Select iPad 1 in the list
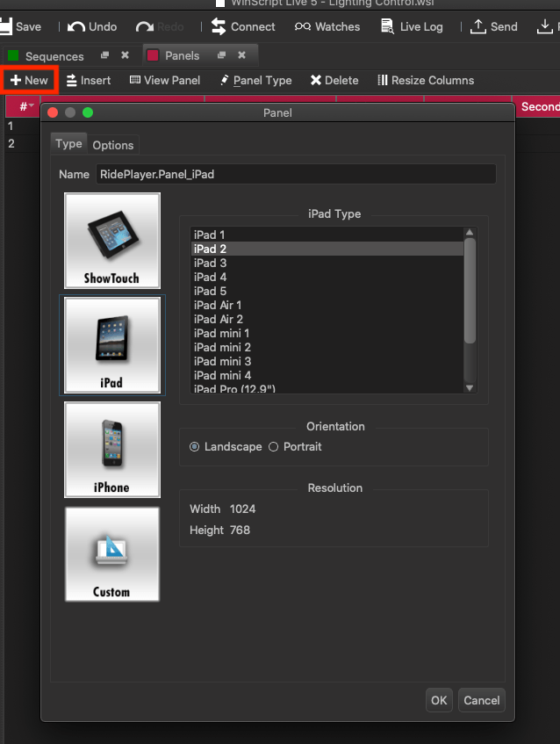Screen dimensions: 560x744 (x=327, y=235)
